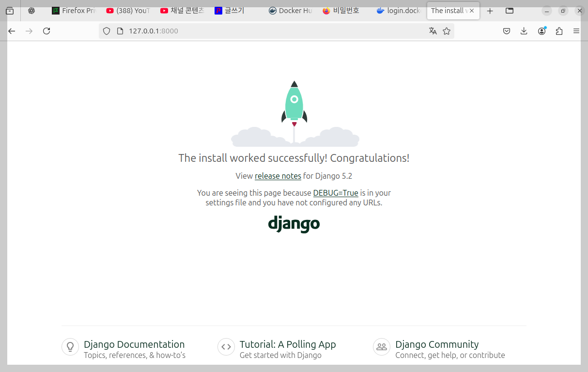Restore the Firefox window size
The width and height of the screenshot is (588, 372).
pyautogui.click(x=563, y=11)
